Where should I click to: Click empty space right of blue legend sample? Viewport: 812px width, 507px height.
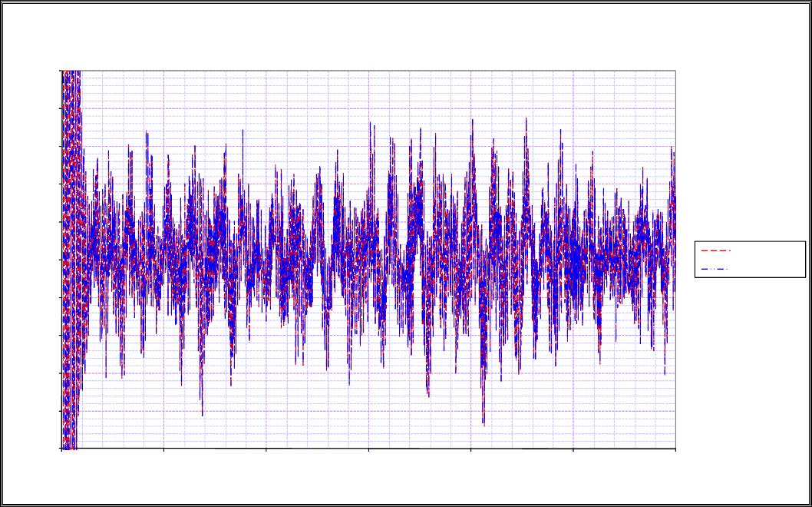pyautogui.click(x=767, y=269)
